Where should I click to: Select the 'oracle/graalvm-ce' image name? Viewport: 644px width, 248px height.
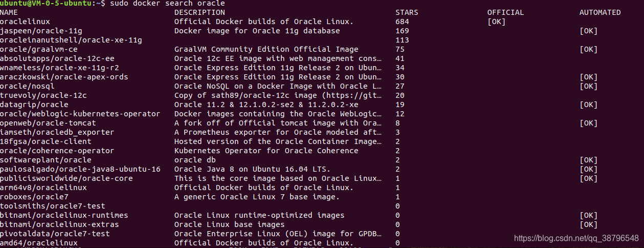pos(39,49)
